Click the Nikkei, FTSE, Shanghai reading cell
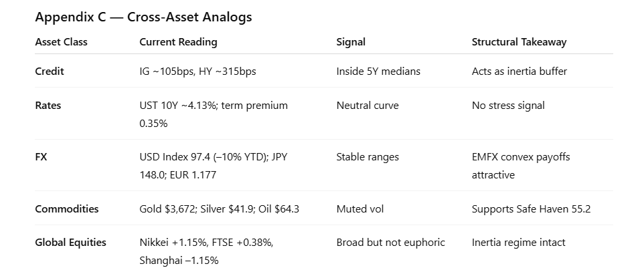This screenshot has width=644, height=278. (206, 251)
